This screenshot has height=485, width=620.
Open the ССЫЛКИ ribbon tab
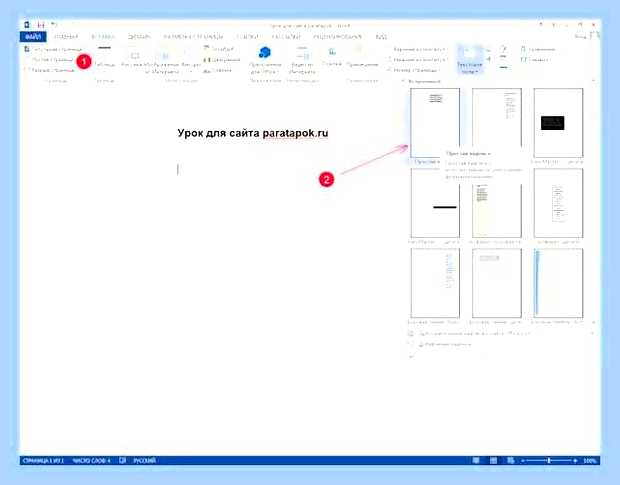pos(248,37)
